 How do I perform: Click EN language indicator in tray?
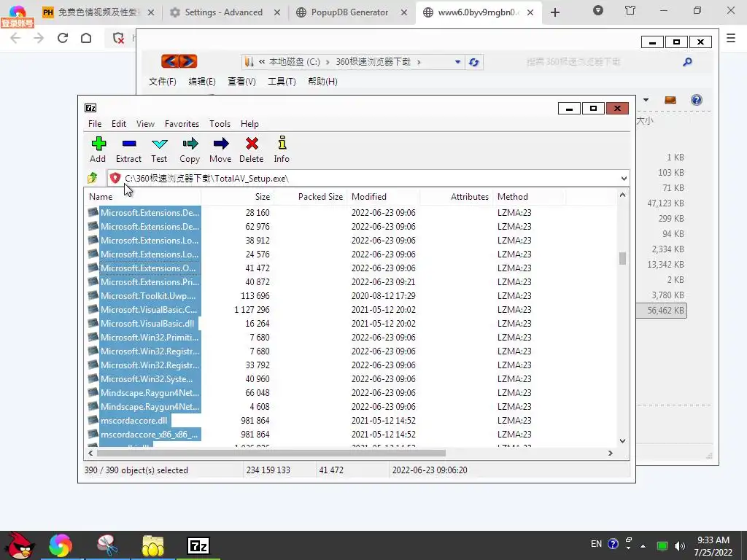pyautogui.click(x=596, y=544)
